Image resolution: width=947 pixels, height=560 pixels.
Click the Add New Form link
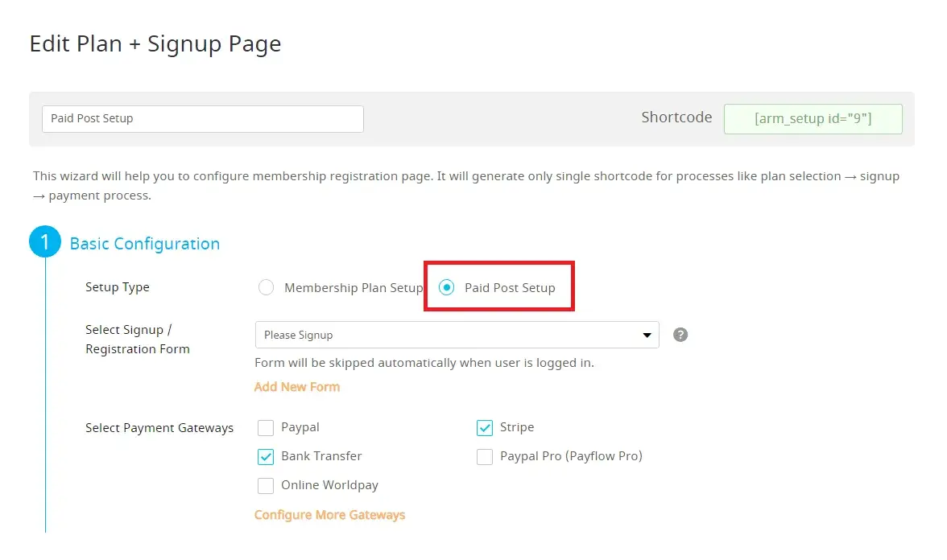pos(297,387)
